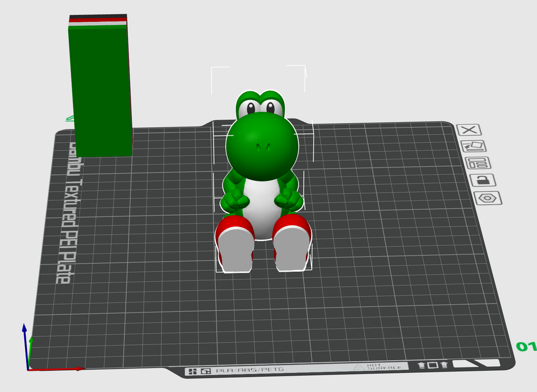Viewport: 537px width, 392px height.
Task: Click the auto-orient icon beside the plate
Action: point(473,146)
